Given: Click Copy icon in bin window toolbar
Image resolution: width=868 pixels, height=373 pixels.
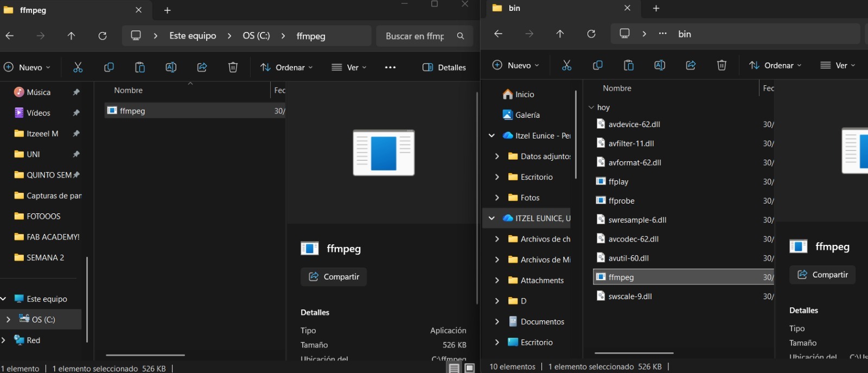Looking at the screenshot, I should (x=598, y=65).
